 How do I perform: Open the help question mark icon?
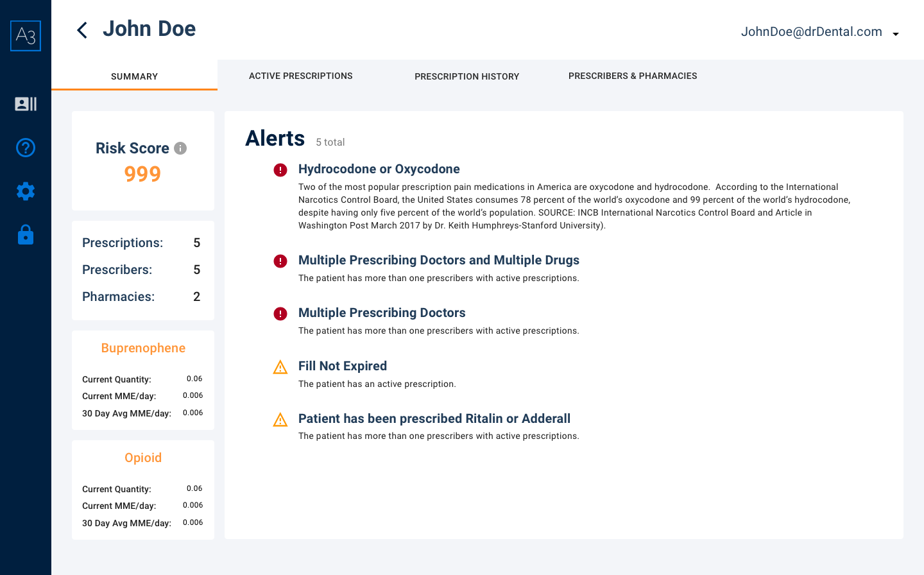click(x=26, y=148)
